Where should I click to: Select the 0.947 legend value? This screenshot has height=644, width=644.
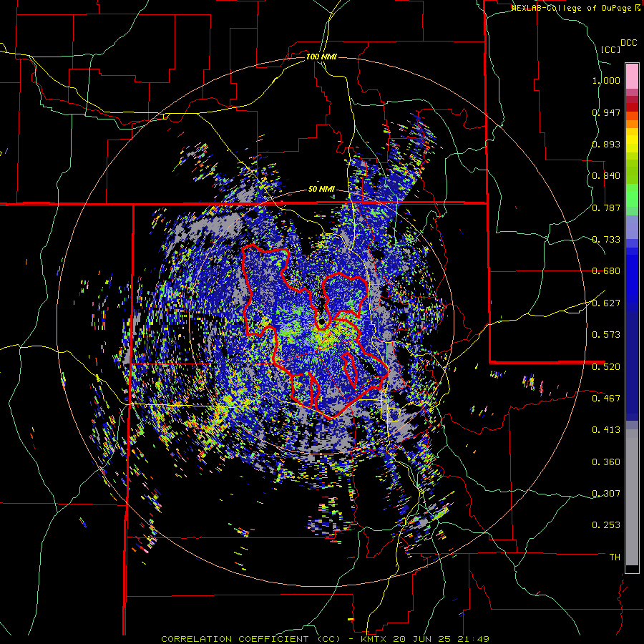[x=606, y=112]
